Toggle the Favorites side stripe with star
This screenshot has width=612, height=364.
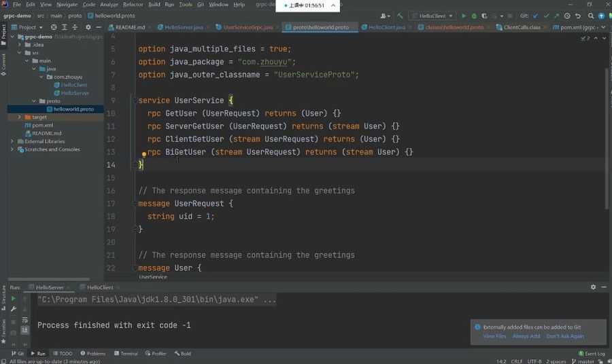[x=3, y=331]
